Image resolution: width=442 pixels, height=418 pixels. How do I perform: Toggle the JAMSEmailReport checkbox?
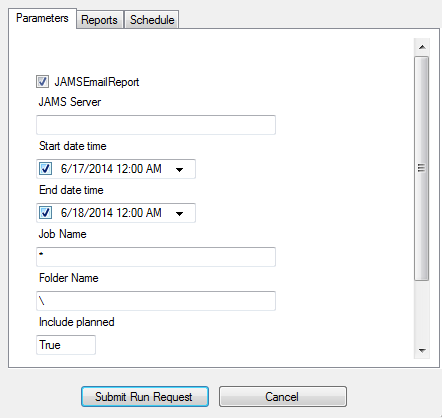click(42, 82)
